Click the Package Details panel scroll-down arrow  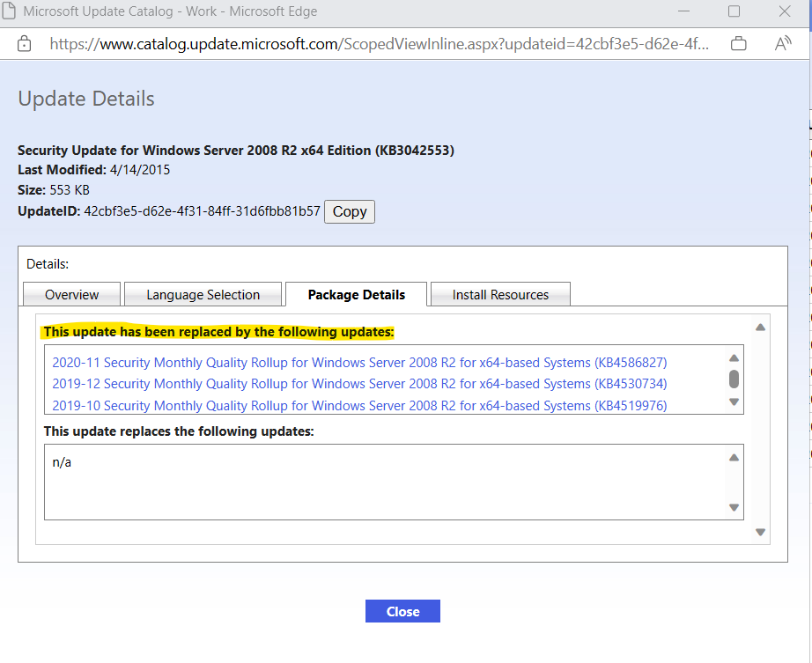tap(760, 532)
